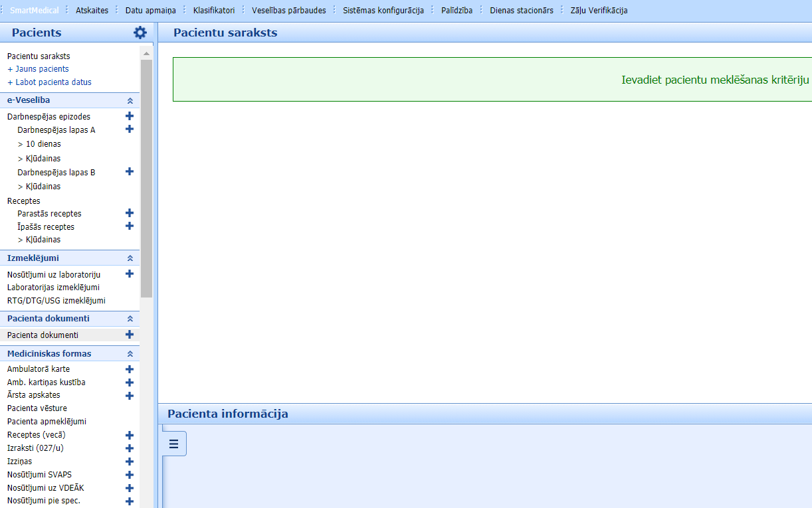Collapse the Izmeklējumi section

[x=130, y=258]
